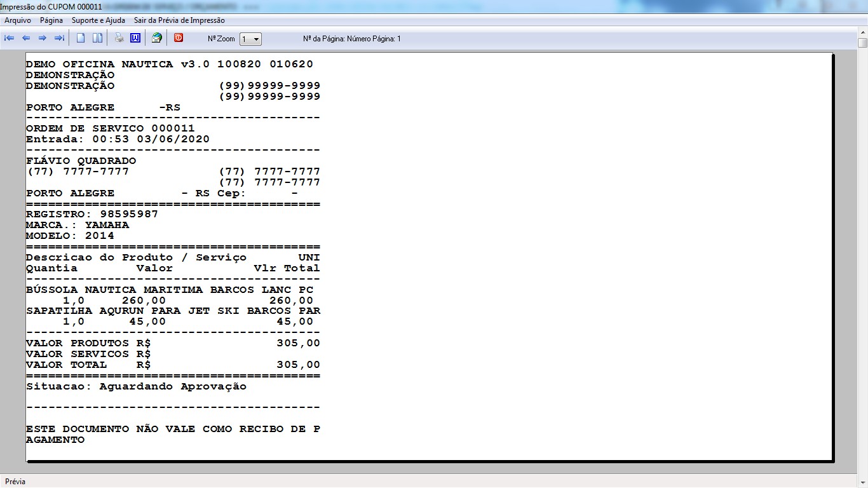The height and width of the screenshot is (488, 868).
Task: Click the 'VALOR TOTAL R$' line
Action: point(173,365)
